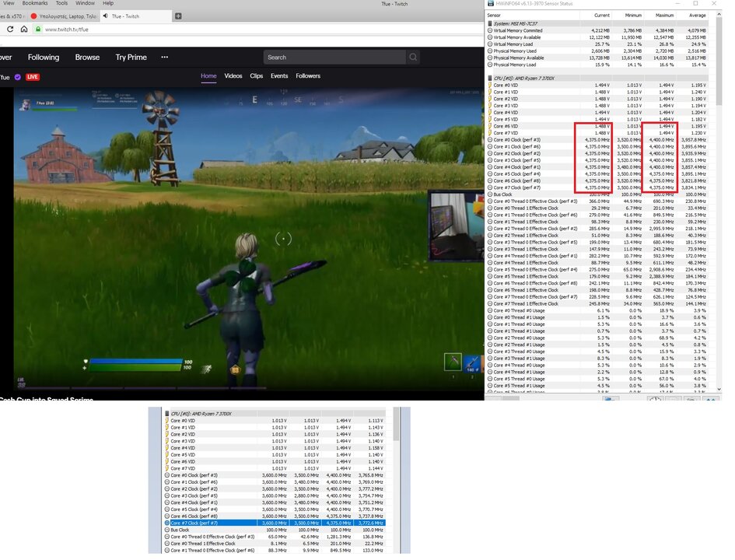Click the voltage icon of Core #0 VID in upper HWiNFO
Screen dimensions: 735x560
coord(490,86)
